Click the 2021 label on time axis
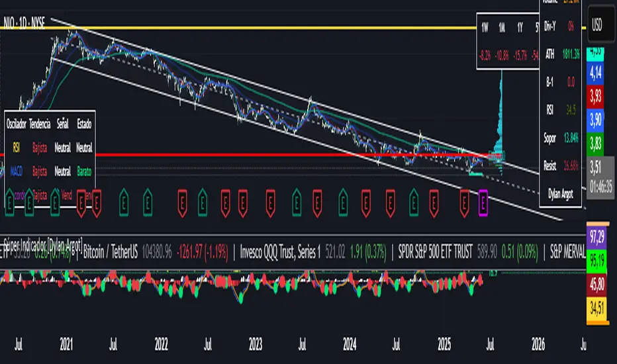Image resolution: width=617 pixels, height=364 pixels. (66, 345)
